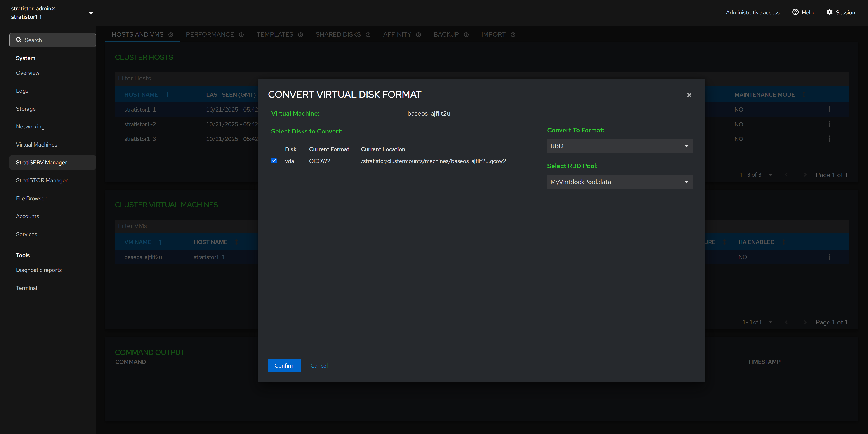Uncheck the vda disk checkbox
Image resolution: width=868 pixels, height=434 pixels.
pyautogui.click(x=274, y=161)
